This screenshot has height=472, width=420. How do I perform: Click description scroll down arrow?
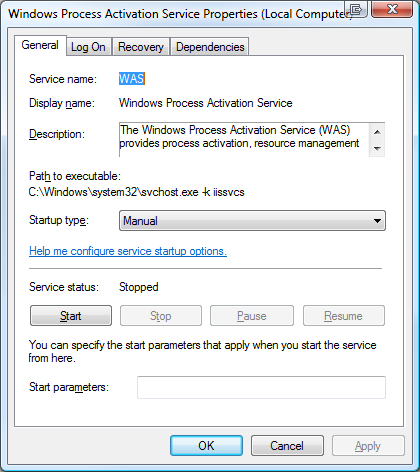click(377, 149)
